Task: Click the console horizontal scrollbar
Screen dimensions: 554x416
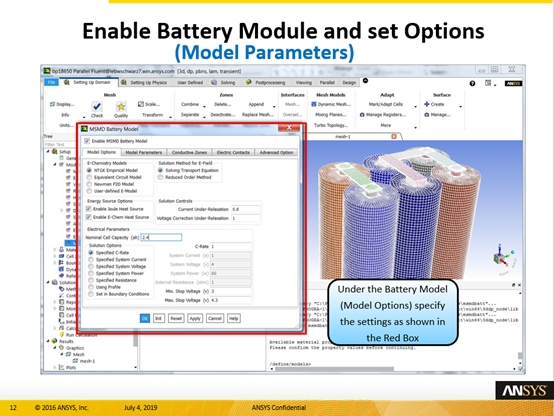Action: click(334, 369)
